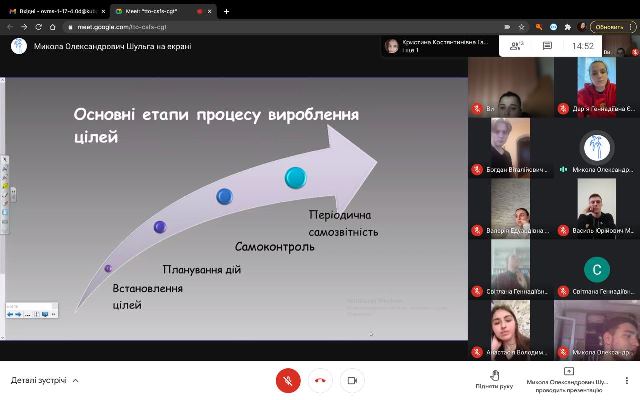Screen dimensions: 640x400
Task: Open the orange key extension
Action: point(539,27)
